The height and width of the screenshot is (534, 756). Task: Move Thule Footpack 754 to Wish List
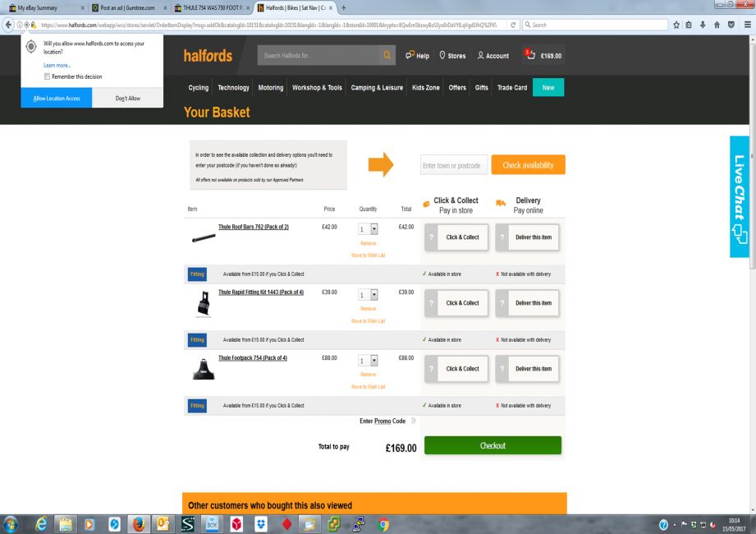pyautogui.click(x=369, y=386)
